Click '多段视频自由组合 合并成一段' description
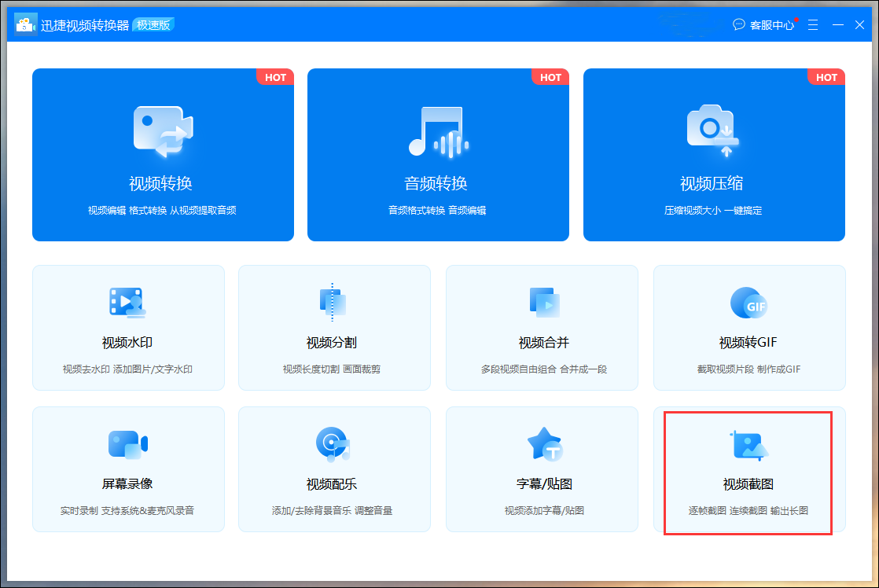Screen dimensions: 879x588 click(x=544, y=369)
